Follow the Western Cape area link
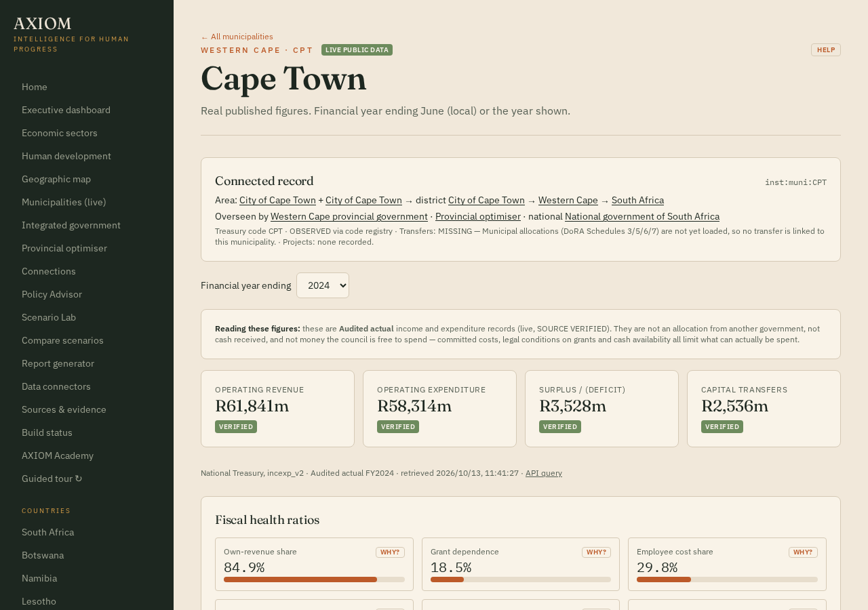This screenshot has height=610, width=868. 568,200
